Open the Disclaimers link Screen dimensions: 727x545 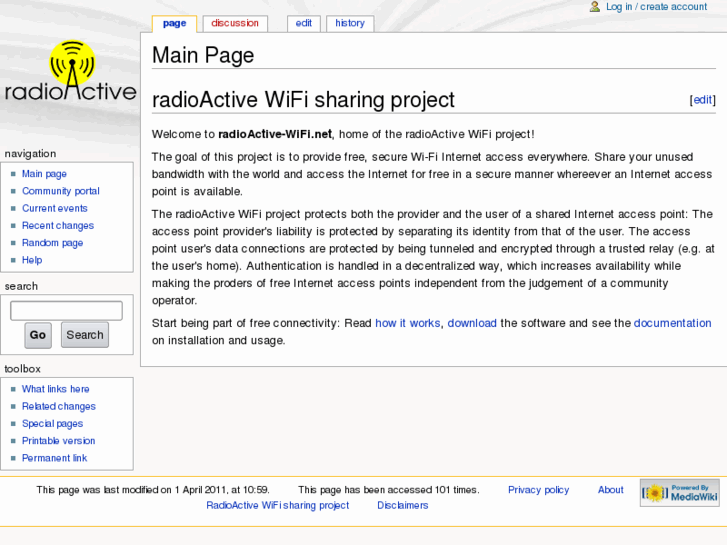(402, 506)
